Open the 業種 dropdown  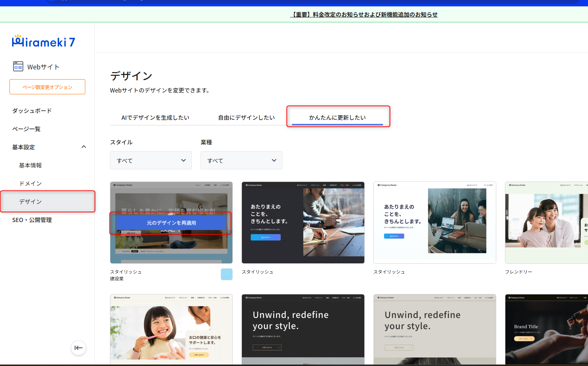(241, 160)
